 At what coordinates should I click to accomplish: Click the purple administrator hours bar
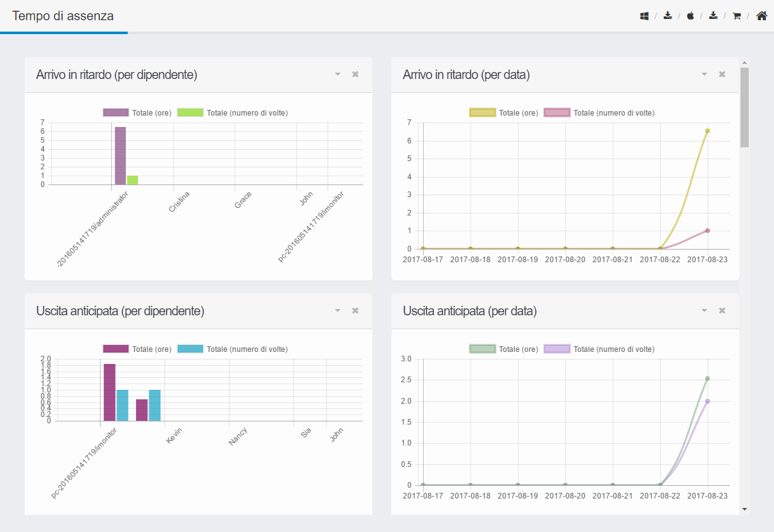pyautogui.click(x=120, y=155)
